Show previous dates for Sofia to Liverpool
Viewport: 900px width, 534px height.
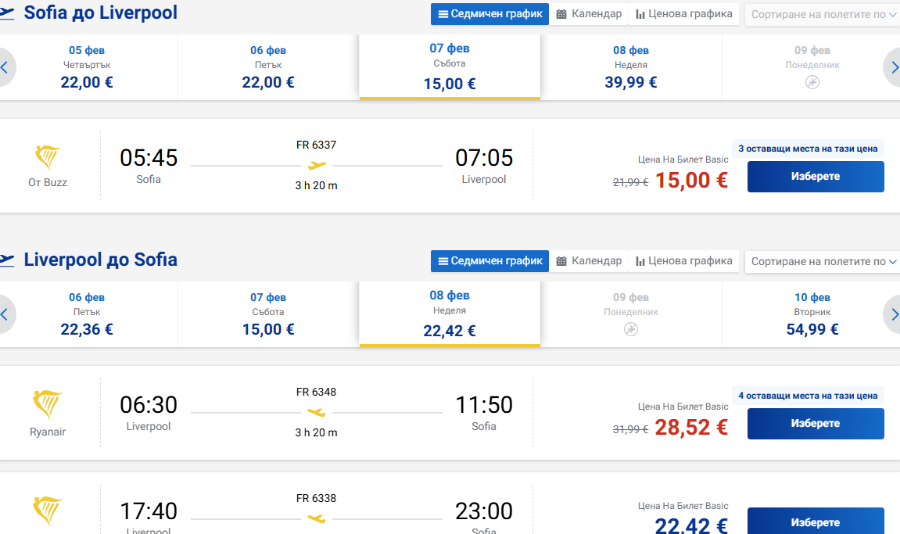6,68
